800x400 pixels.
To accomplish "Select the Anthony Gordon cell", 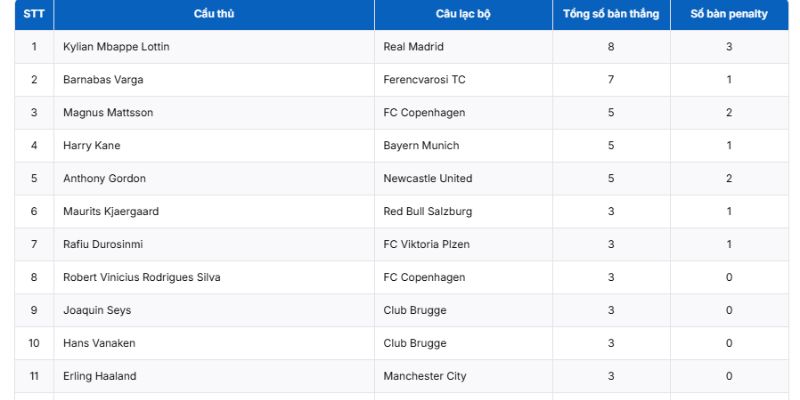I will coord(104,179).
